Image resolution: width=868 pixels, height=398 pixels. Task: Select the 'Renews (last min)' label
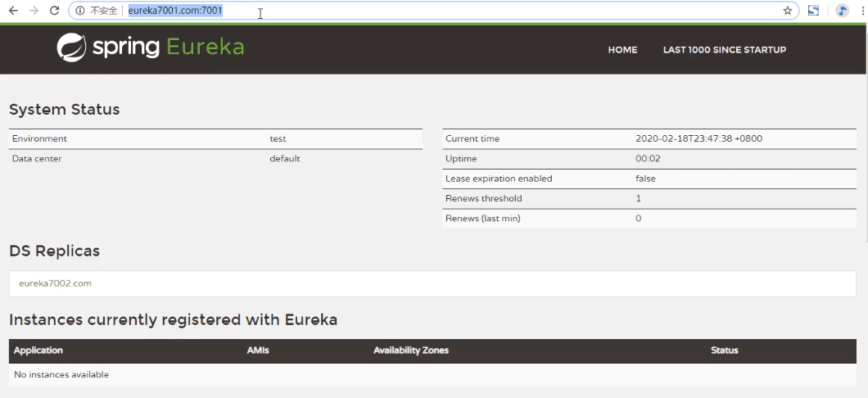tap(482, 219)
